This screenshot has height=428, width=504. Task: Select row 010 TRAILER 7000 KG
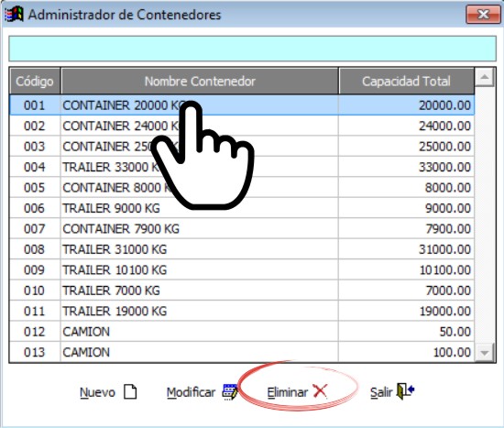242,291
